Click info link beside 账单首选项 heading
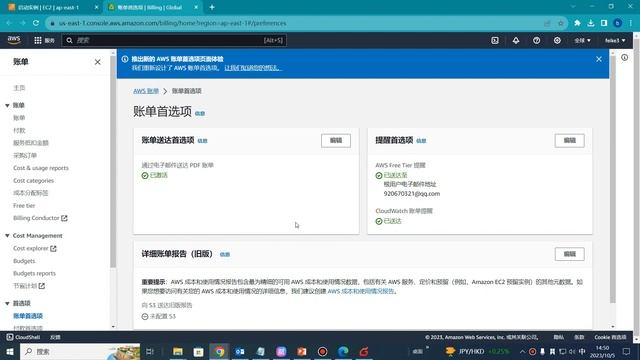640x360 pixels. point(200,113)
